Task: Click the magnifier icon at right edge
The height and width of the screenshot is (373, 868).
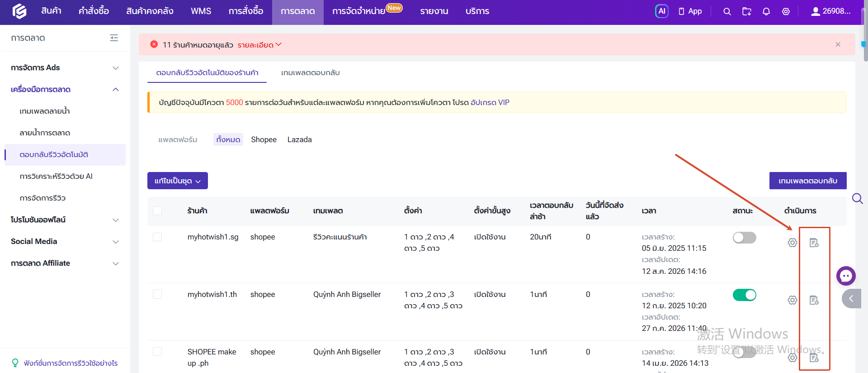Action: pos(857,199)
